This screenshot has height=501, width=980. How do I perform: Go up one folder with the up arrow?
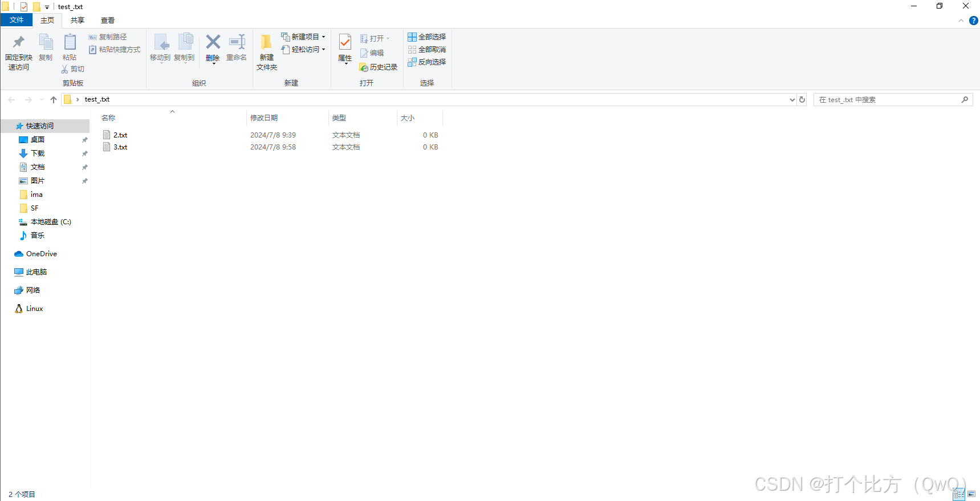click(x=54, y=100)
